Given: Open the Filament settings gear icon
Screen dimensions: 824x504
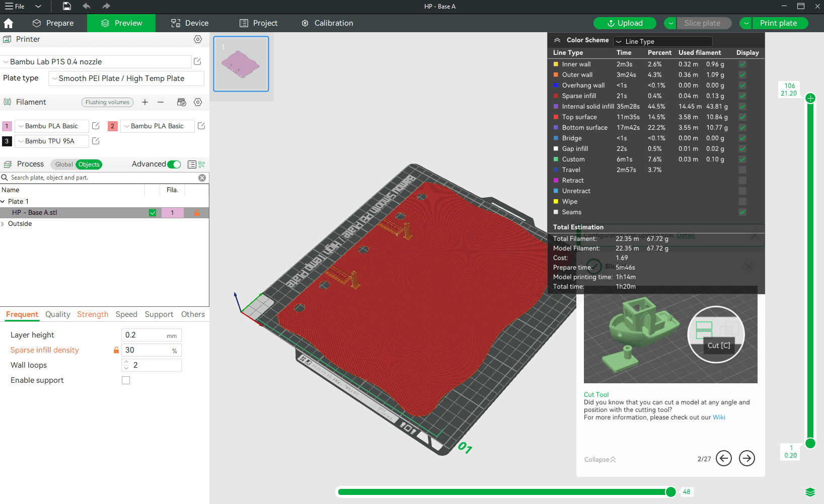Looking at the screenshot, I should point(198,102).
